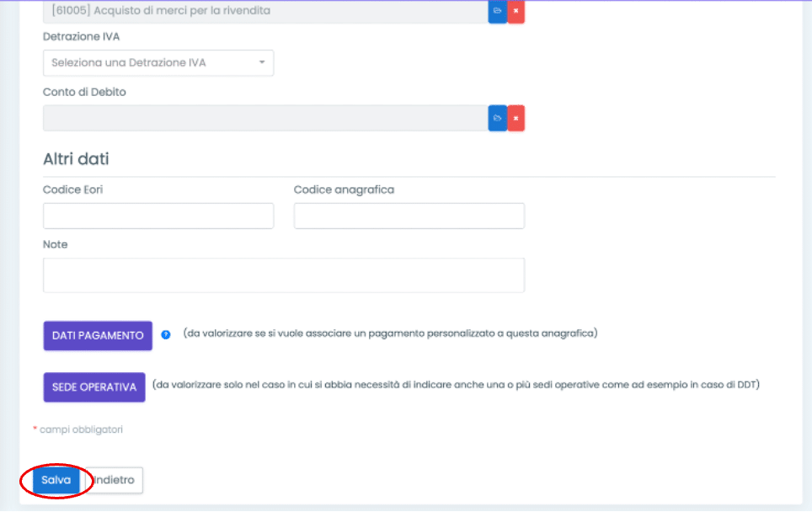812x512 pixels.
Task: Click the arrow of the Detrazione IVA selector
Action: pyautogui.click(x=261, y=63)
